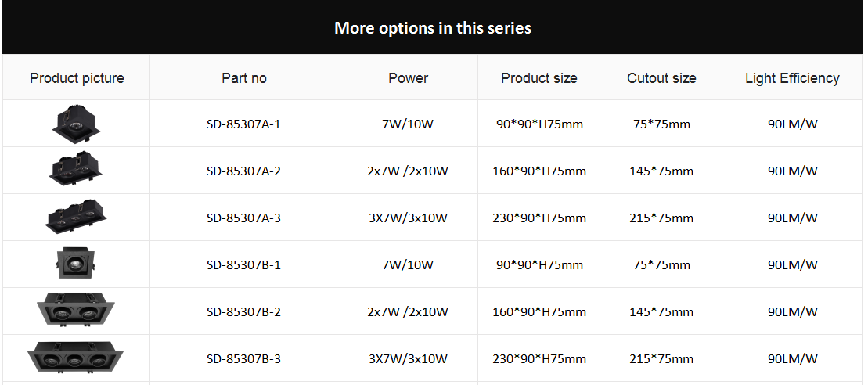Select the Power column header
Screen dimensions: 868x385
[408, 78]
